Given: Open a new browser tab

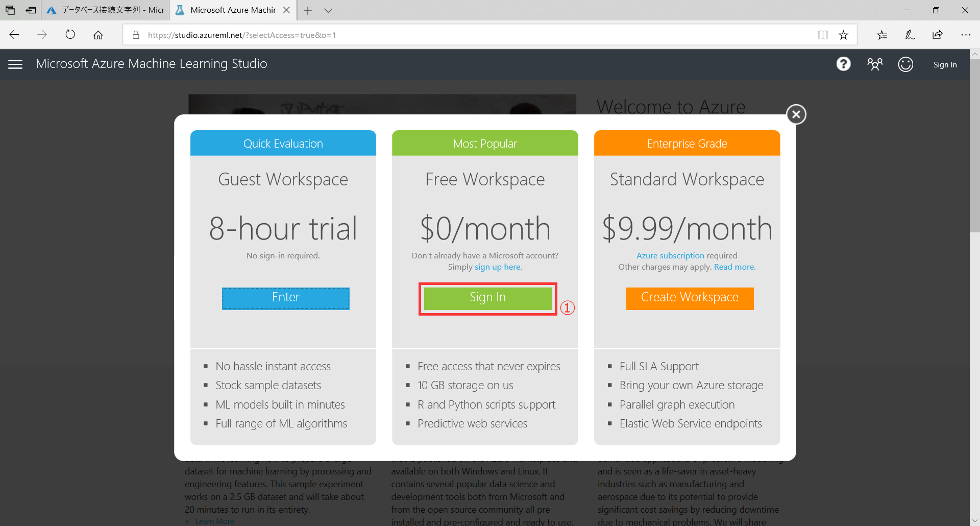Looking at the screenshot, I should click(x=308, y=10).
